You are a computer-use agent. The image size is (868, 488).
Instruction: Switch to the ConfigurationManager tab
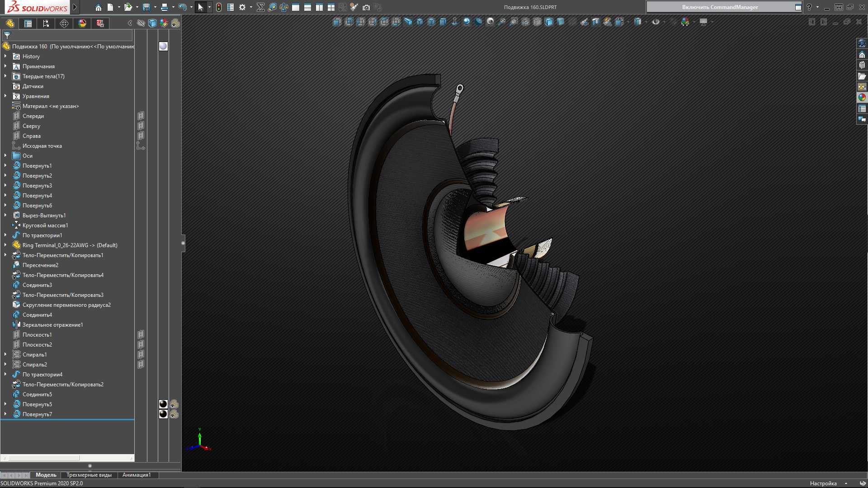(46, 23)
